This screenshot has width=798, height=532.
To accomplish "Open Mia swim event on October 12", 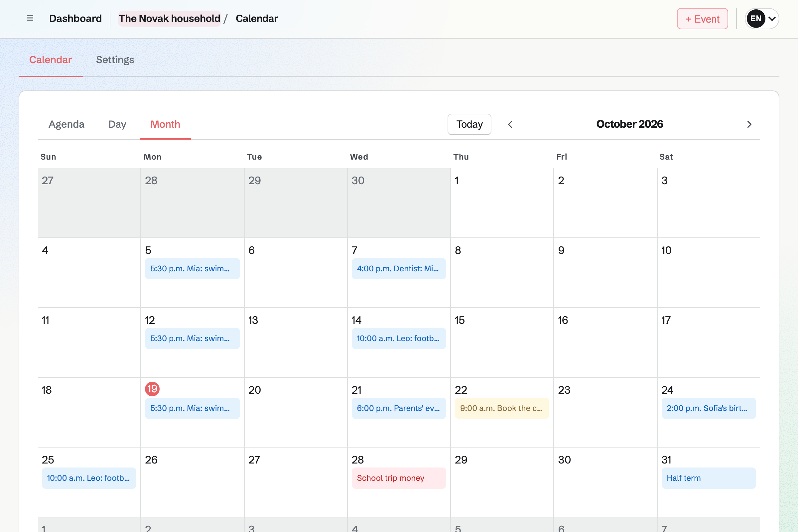I will click(193, 338).
